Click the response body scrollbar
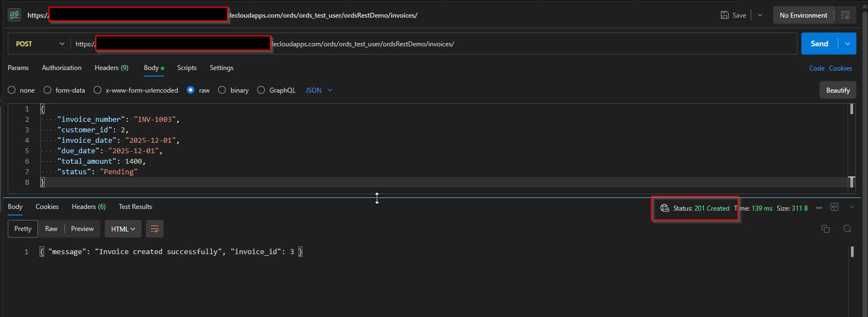868x317 pixels. pyautogui.click(x=852, y=251)
